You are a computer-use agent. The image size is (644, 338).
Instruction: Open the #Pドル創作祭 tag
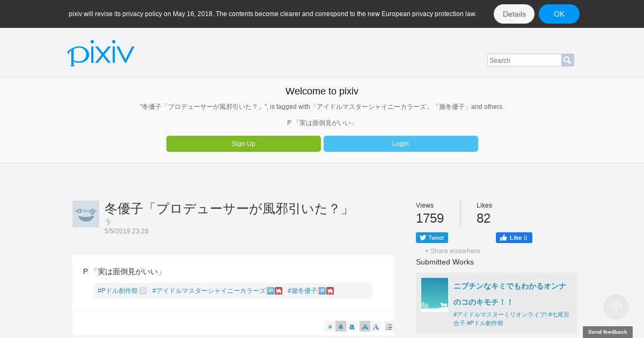point(118,291)
